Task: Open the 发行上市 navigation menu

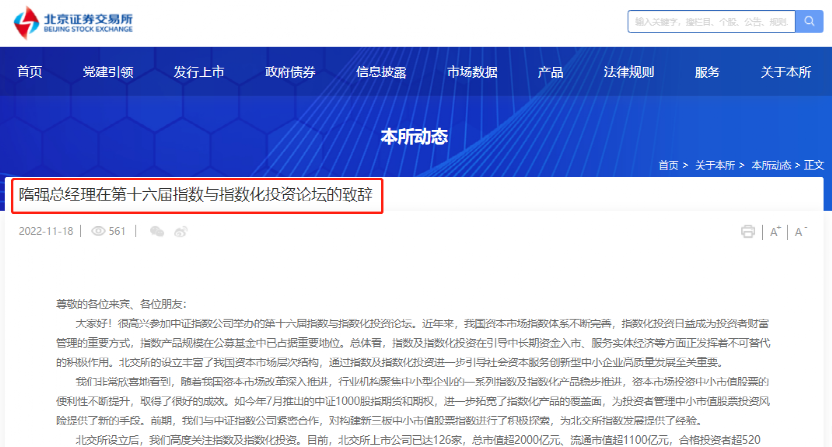Action: 199,72
